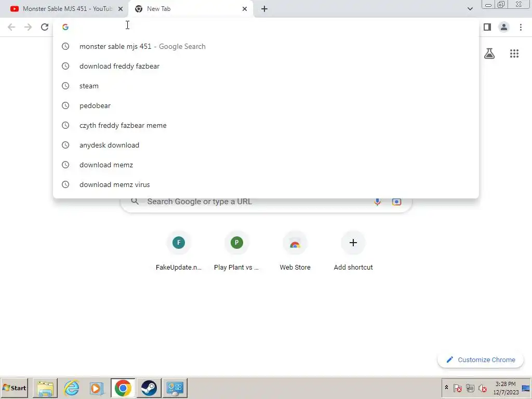Open the Play Plant vs ... shortcut
The width and height of the screenshot is (532, 399).
(236, 251)
